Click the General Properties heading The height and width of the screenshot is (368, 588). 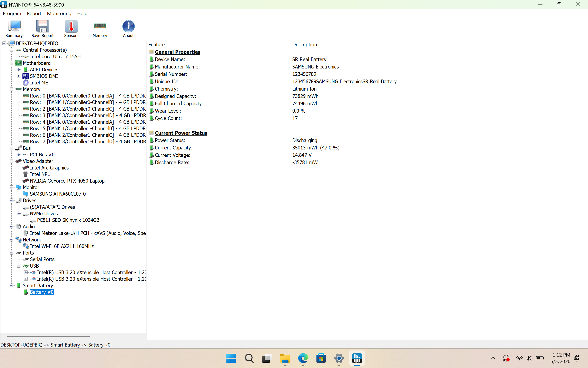[177, 52]
